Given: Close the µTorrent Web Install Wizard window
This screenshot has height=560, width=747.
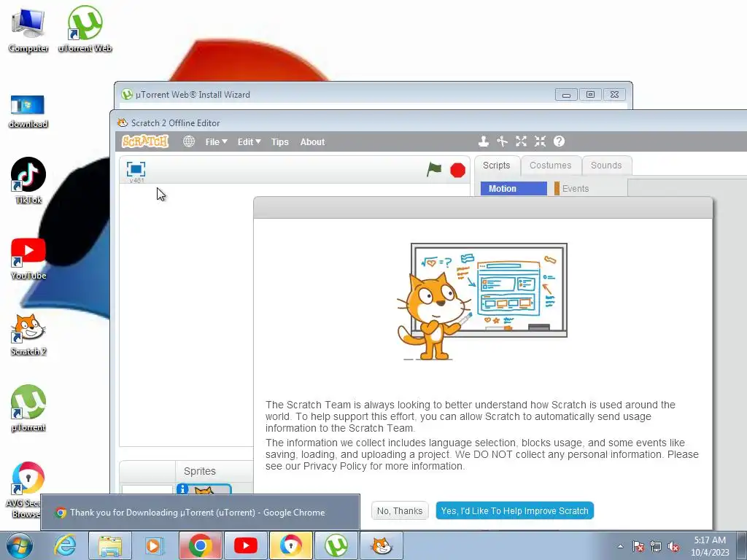Looking at the screenshot, I should point(614,95).
